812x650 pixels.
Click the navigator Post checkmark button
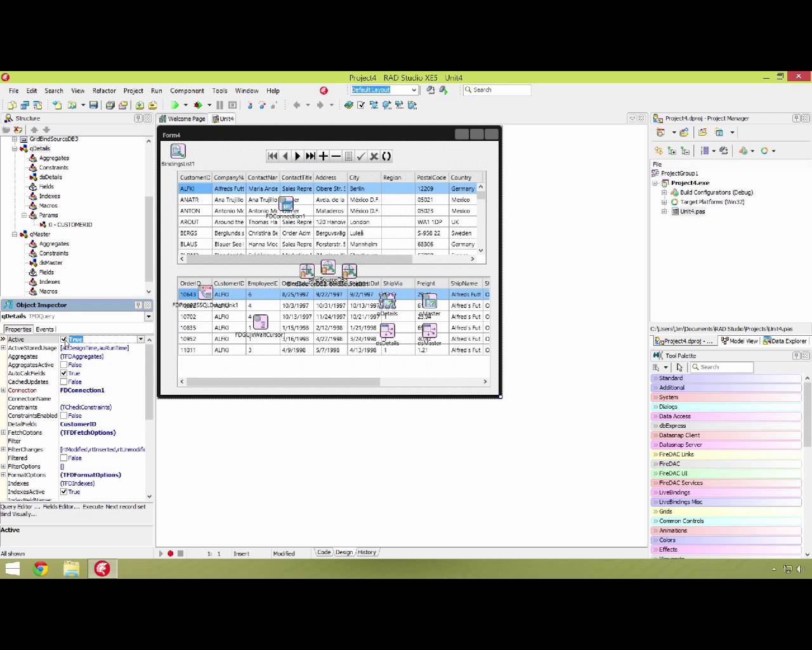coord(361,156)
